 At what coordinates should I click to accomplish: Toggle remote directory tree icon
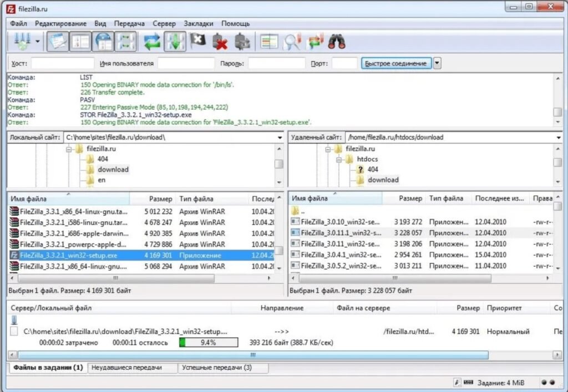point(103,42)
